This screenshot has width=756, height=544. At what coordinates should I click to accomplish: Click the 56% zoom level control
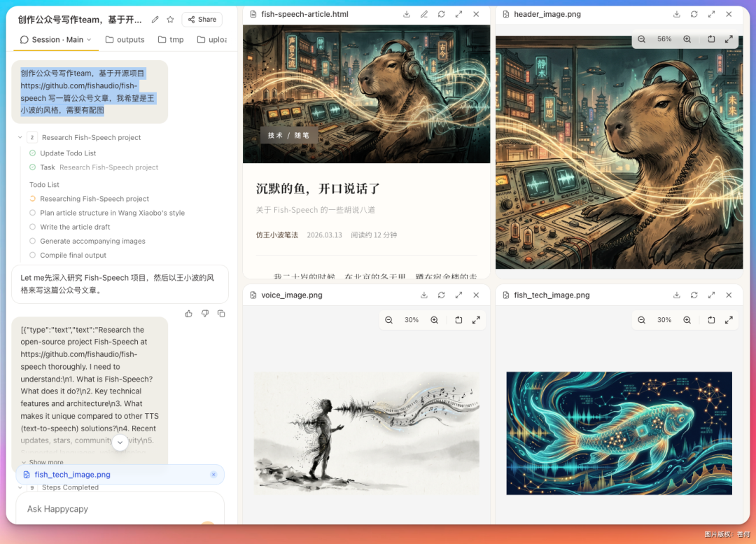pos(664,39)
